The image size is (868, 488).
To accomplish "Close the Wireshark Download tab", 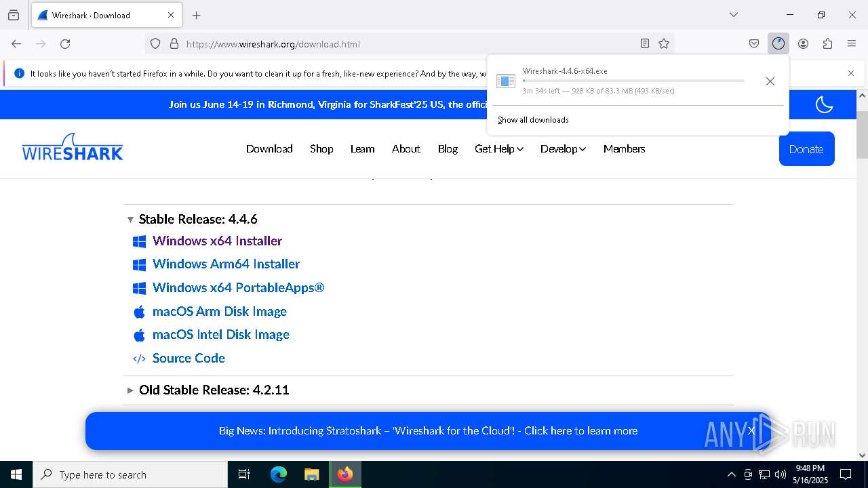I will 171,15.
